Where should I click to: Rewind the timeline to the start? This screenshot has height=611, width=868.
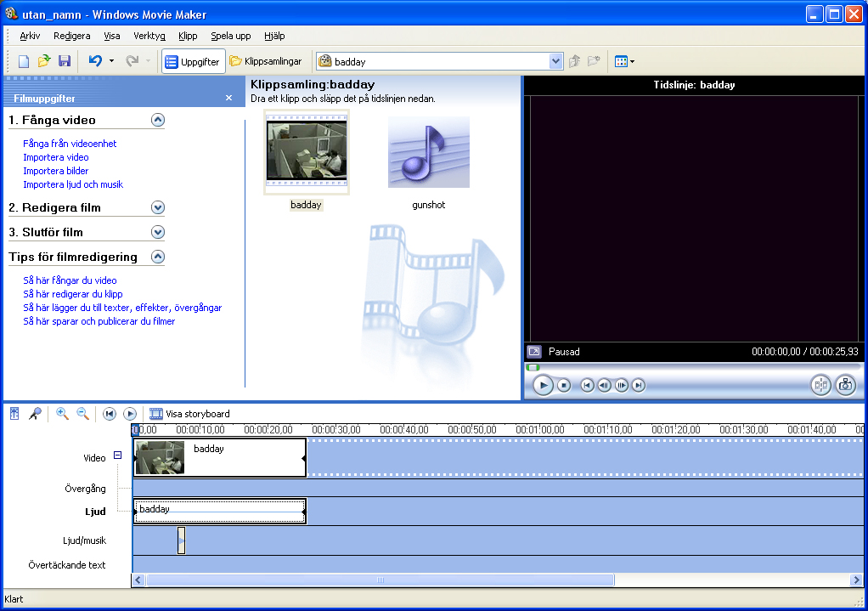110,414
